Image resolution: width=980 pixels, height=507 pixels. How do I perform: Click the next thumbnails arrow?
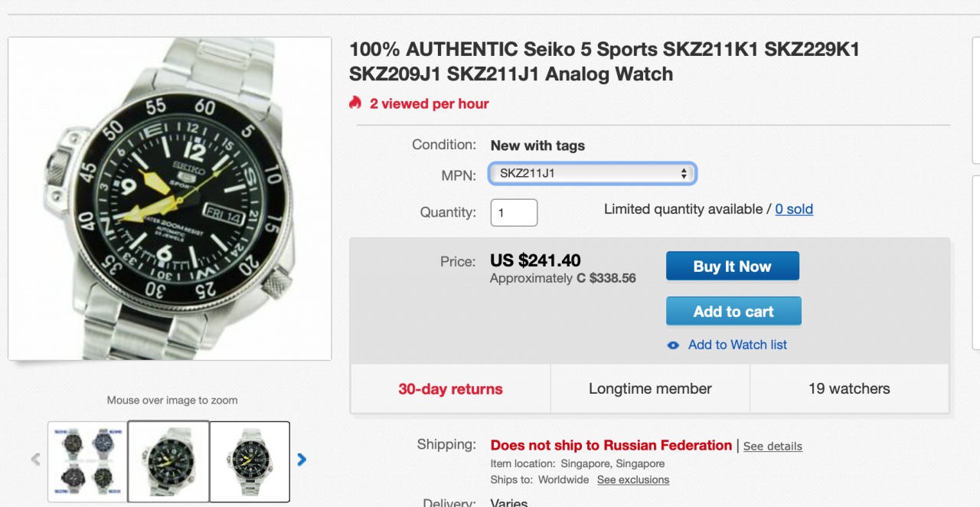[302, 460]
